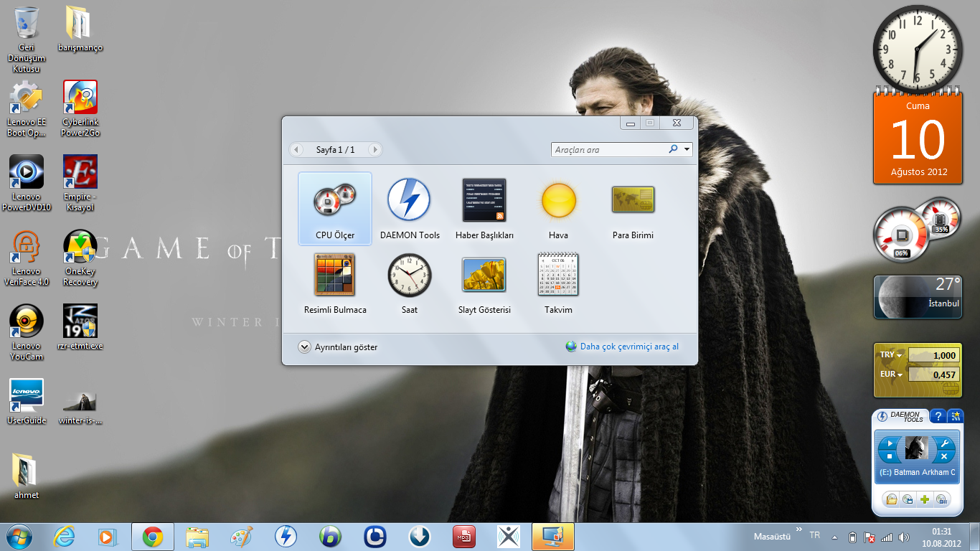Click the X unmount button in DAEMON gadget
The image size is (980, 551).
pyautogui.click(x=944, y=456)
